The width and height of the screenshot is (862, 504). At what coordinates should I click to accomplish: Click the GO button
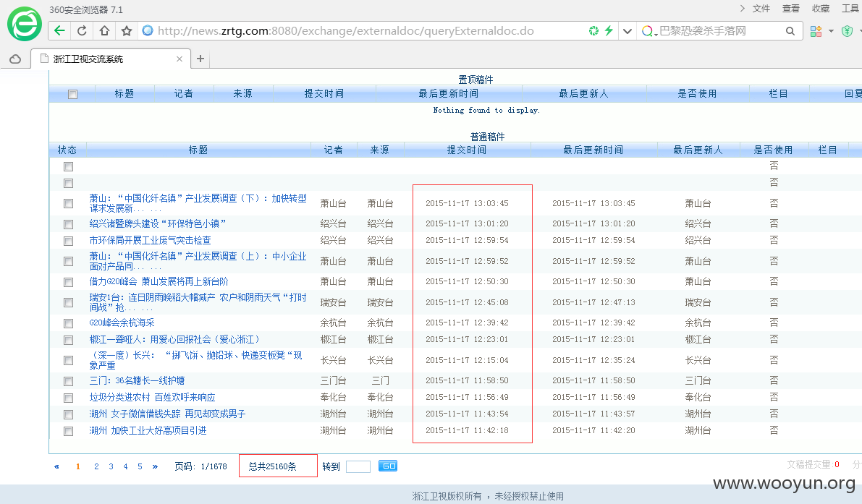point(388,466)
